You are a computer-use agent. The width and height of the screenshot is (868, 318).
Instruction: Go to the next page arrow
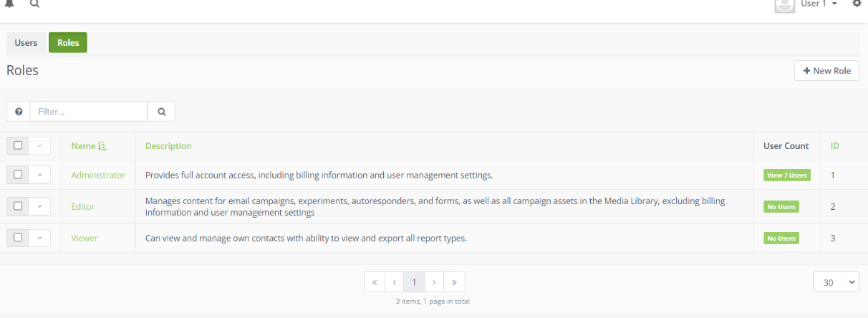434,282
